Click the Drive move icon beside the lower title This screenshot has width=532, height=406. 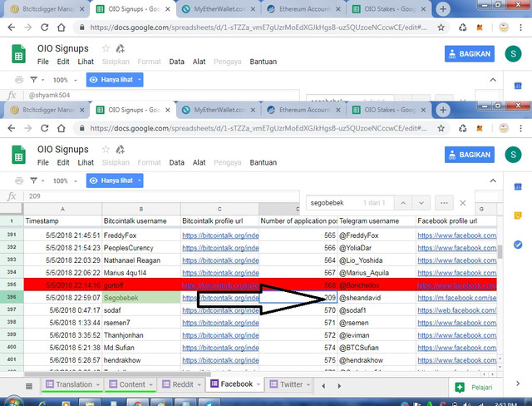[120, 150]
